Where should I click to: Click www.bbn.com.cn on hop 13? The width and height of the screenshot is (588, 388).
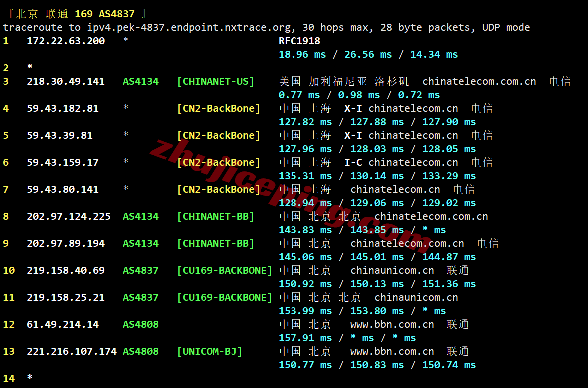[392, 352]
